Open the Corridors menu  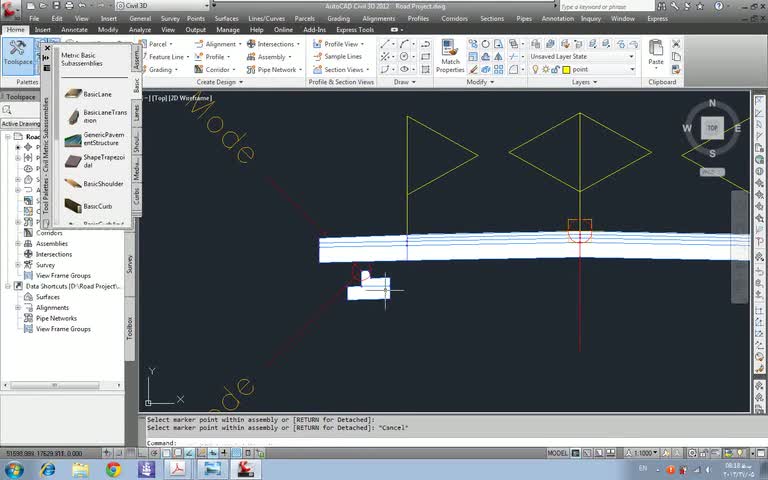pyautogui.click(x=454, y=19)
